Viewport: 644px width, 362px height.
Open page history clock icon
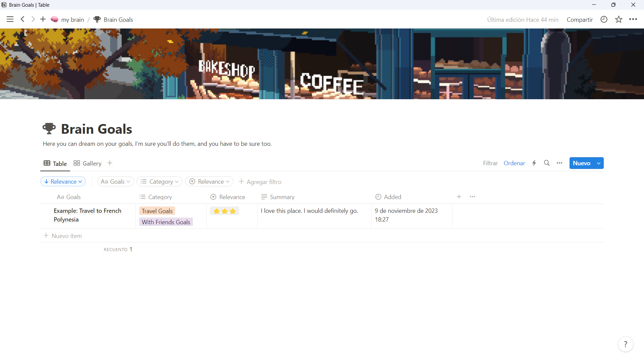(x=604, y=19)
